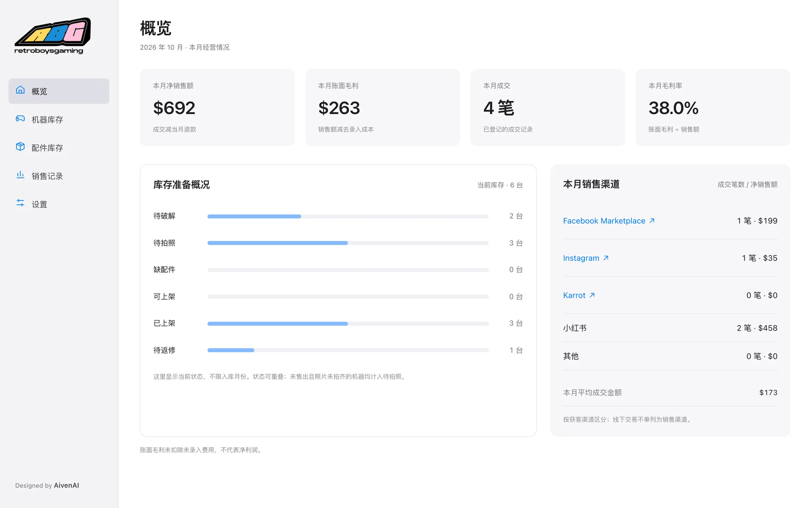Click the 待返修 1 台 count
This screenshot has height=508, width=812.
(x=516, y=350)
